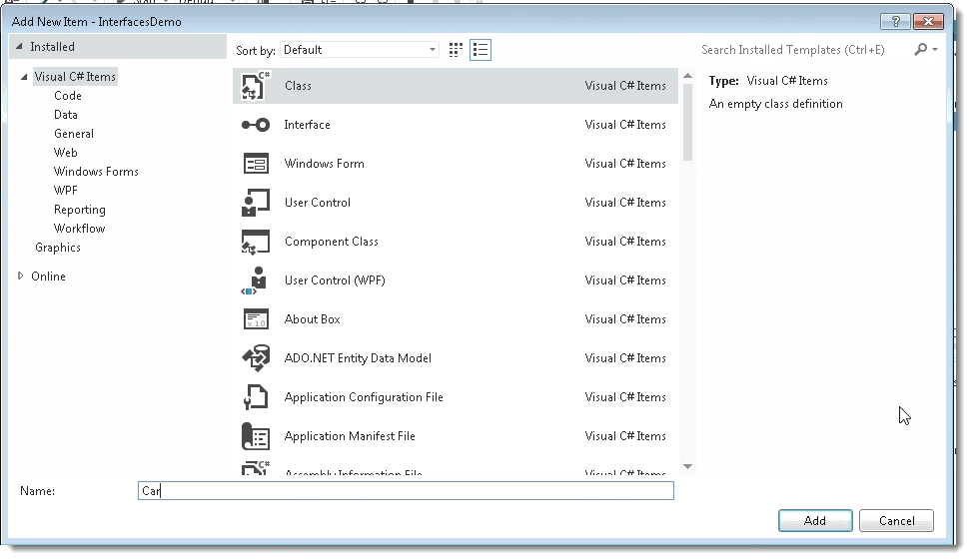971x560 pixels.
Task: Click the Search Installed Templates box
Action: click(x=804, y=50)
